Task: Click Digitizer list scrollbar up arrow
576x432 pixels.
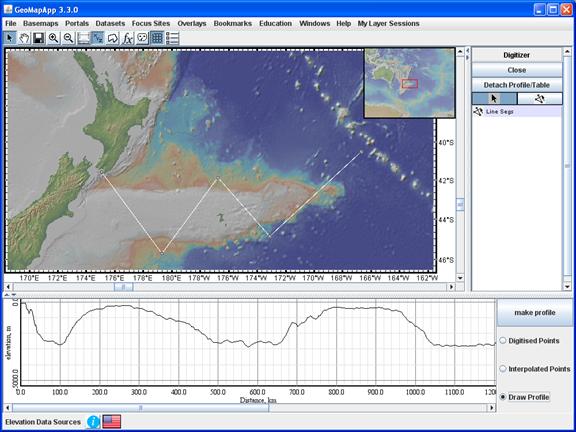Action: [x=567, y=52]
